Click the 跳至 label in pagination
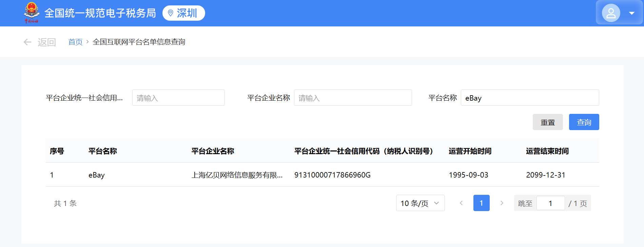This screenshot has width=644, height=247. 525,203
